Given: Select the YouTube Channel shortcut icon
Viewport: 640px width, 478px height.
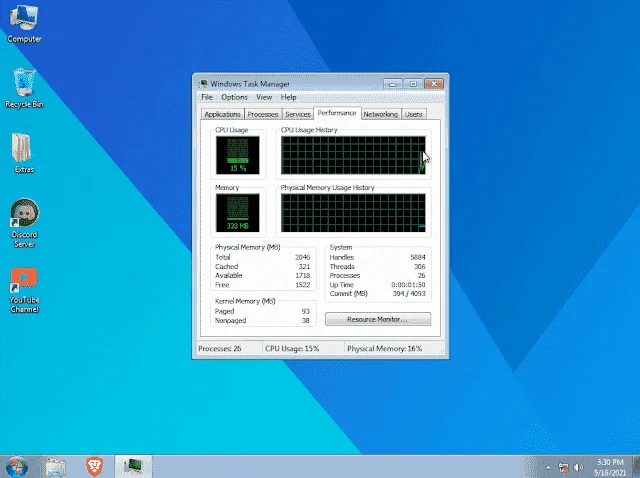Looking at the screenshot, I should tap(24, 290).
